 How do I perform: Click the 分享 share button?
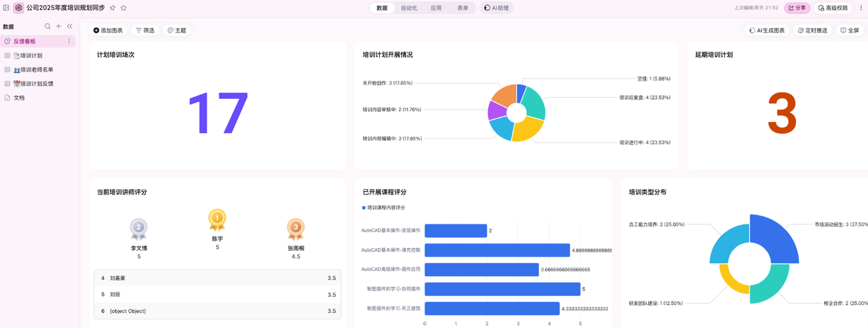(797, 8)
